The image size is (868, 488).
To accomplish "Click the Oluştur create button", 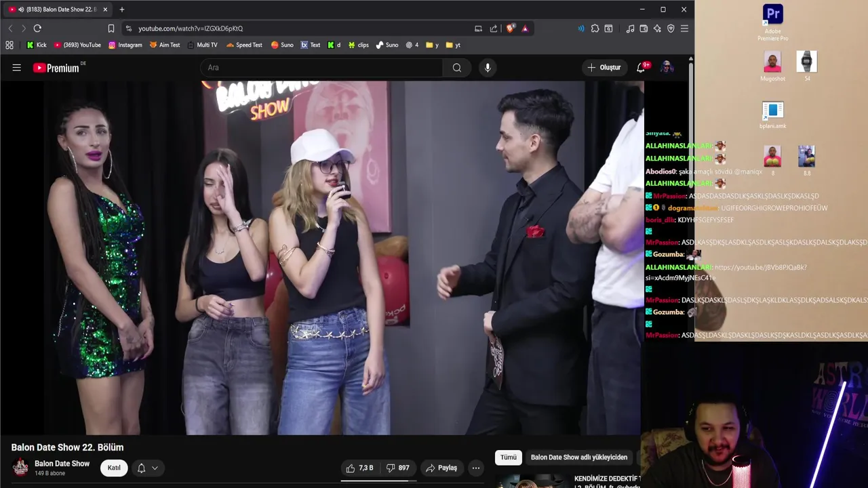I will 604,67.
